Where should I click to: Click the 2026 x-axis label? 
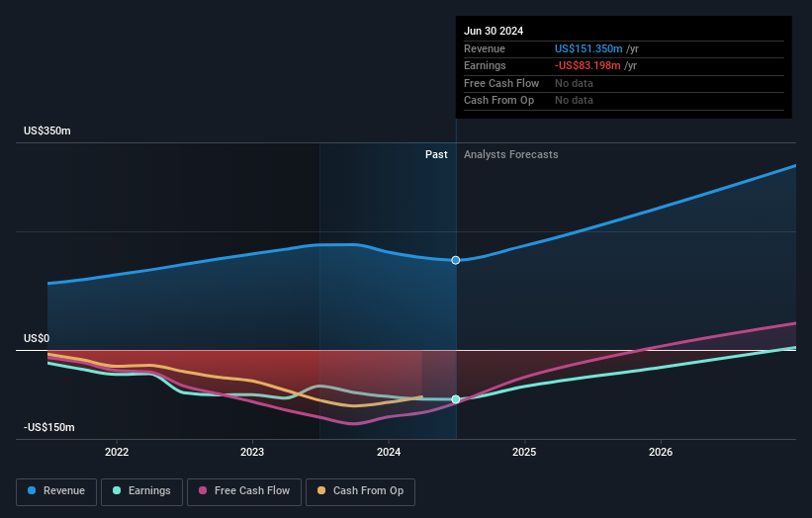click(661, 453)
